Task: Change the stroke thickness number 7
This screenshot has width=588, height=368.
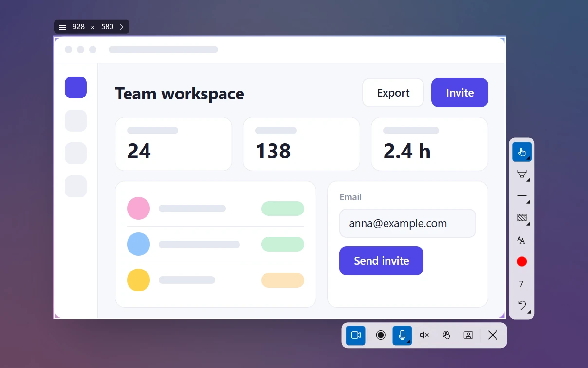Action: [521, 284]
